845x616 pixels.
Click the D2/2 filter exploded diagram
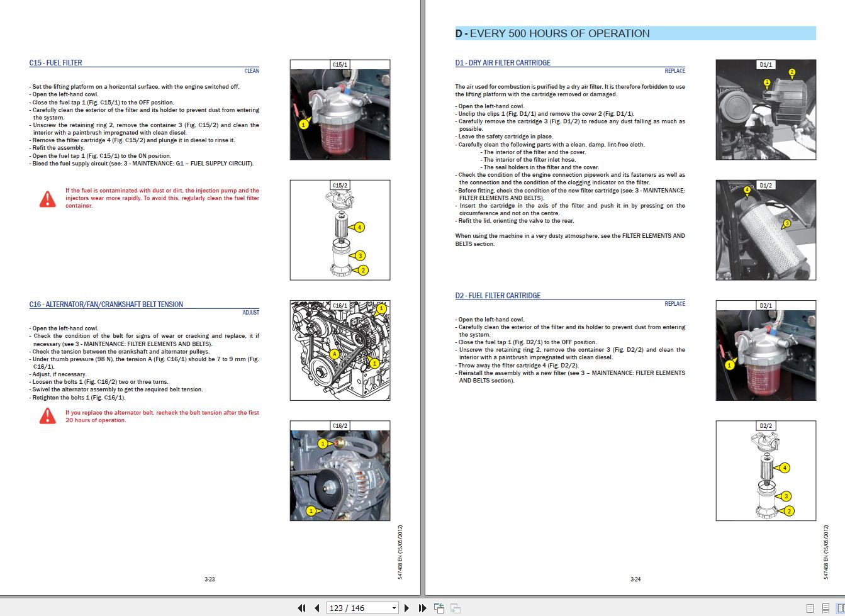[766, 471]
